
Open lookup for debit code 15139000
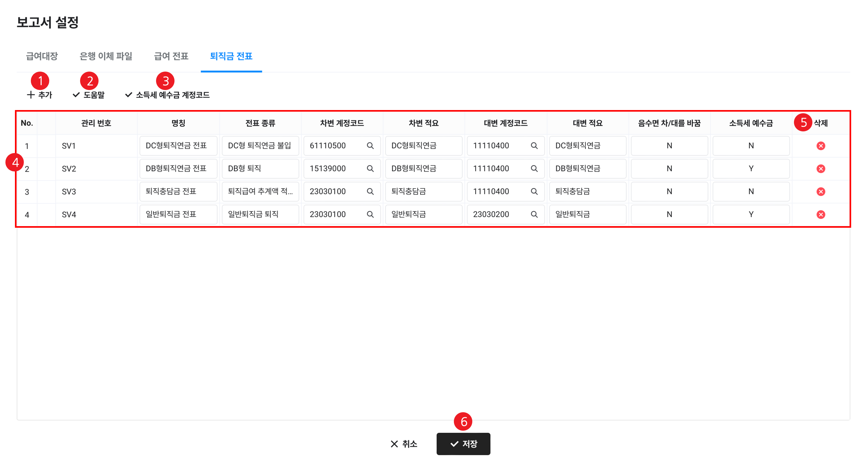point(370,169)
